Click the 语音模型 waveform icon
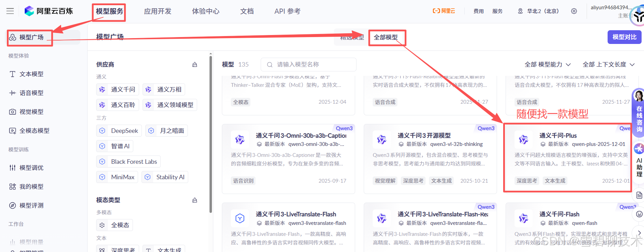The image size is (644, 252). tap(12, 93)
